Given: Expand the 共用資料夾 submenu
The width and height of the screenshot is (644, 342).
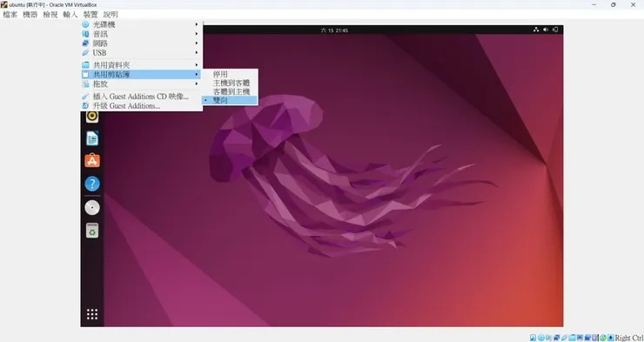Looking at the screenshot, I should point(141,65).
